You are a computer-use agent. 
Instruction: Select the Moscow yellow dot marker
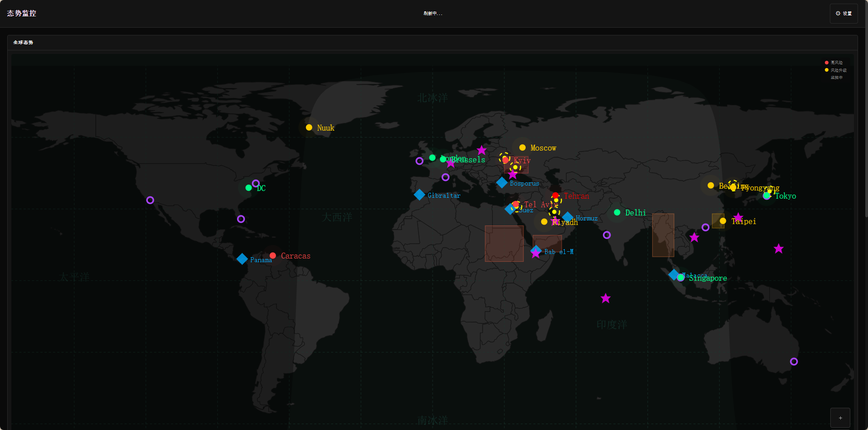[523, 147]
